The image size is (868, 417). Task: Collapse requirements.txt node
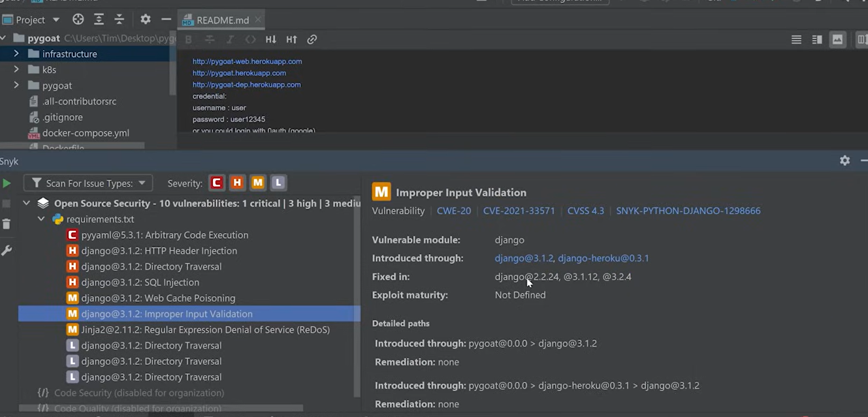(42, 219)
